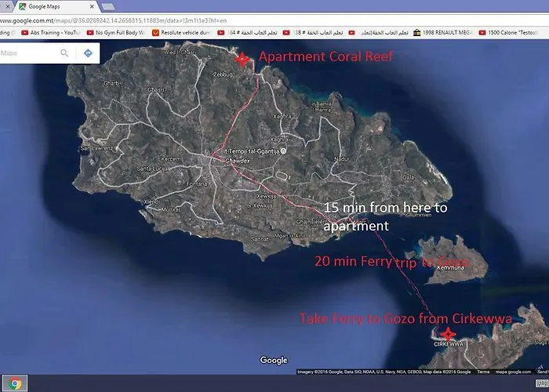Image resolution: width=549 pixels, height=392 pixels.
Task: Open directions using the blue diamond icon
Action: 87,53
